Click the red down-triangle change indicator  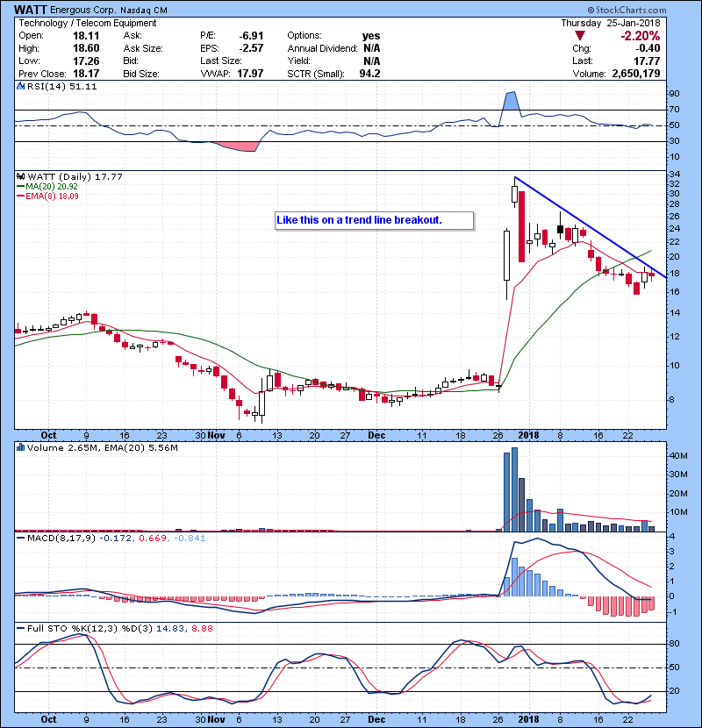tap(579, 36)
